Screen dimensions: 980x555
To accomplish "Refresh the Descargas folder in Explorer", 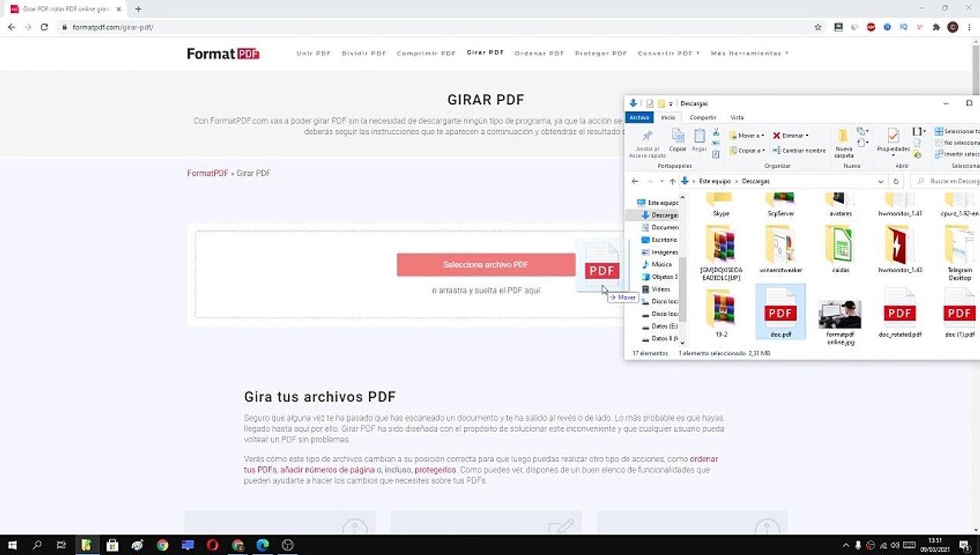I will tap(895, 181).
